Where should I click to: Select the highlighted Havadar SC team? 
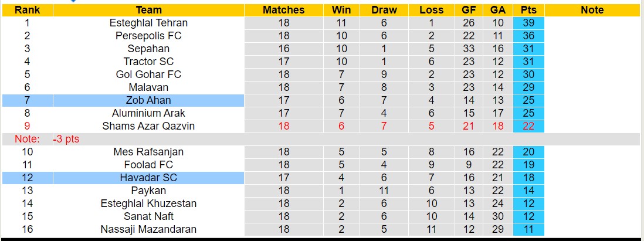(x=148, y=178)
